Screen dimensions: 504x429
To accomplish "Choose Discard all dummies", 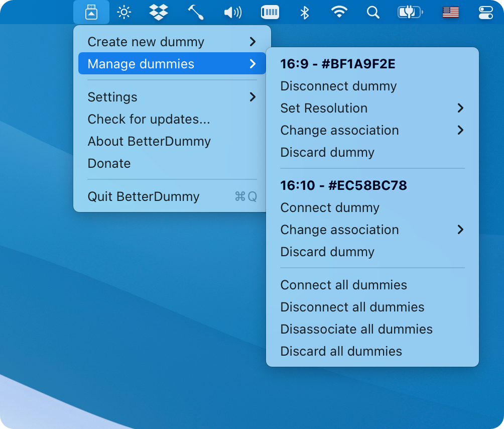I will 372,351.
